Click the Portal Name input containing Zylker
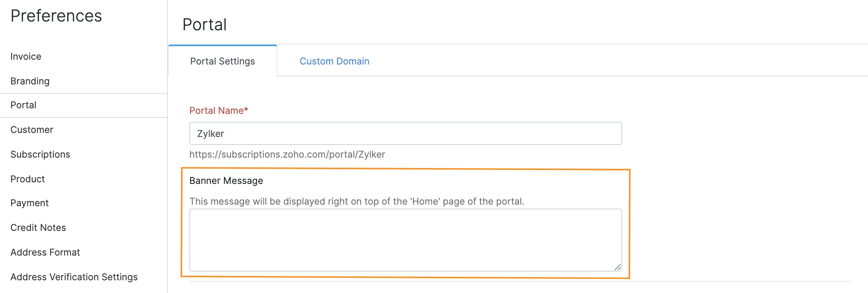Screen dimensions: 868x293 pos(405,133)
